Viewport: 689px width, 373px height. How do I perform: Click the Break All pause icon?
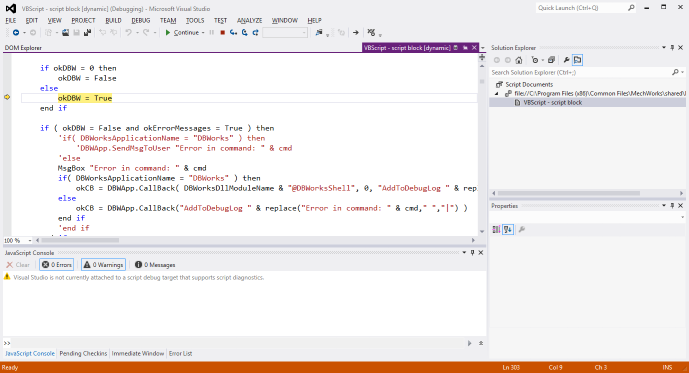pos(211,33)
